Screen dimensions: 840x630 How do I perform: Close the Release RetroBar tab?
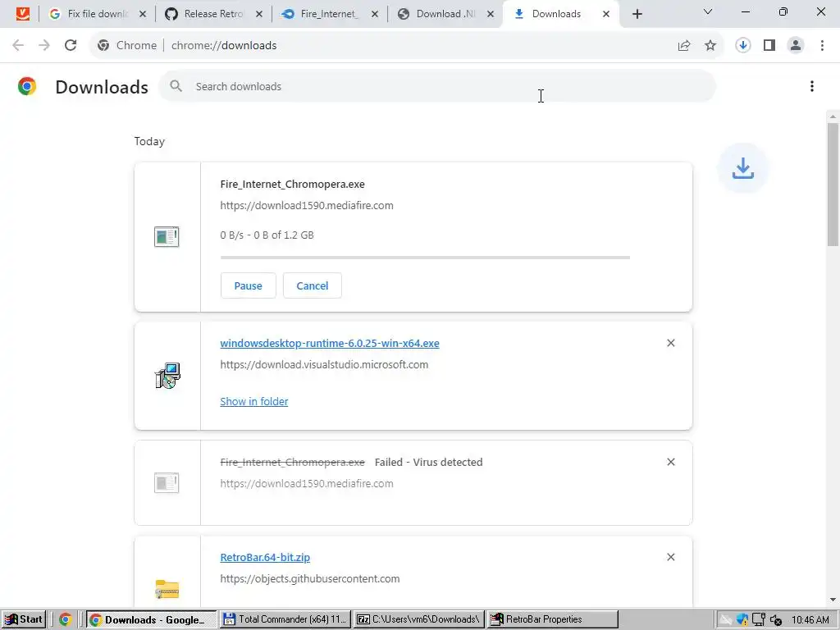click(x=258, y=14)
